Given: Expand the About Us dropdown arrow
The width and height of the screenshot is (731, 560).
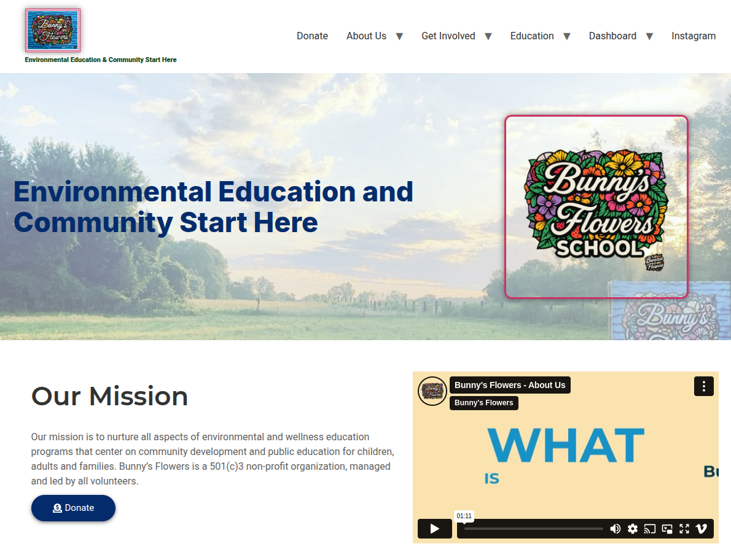Looking at the screenshot, I should (x=399, y=36).
